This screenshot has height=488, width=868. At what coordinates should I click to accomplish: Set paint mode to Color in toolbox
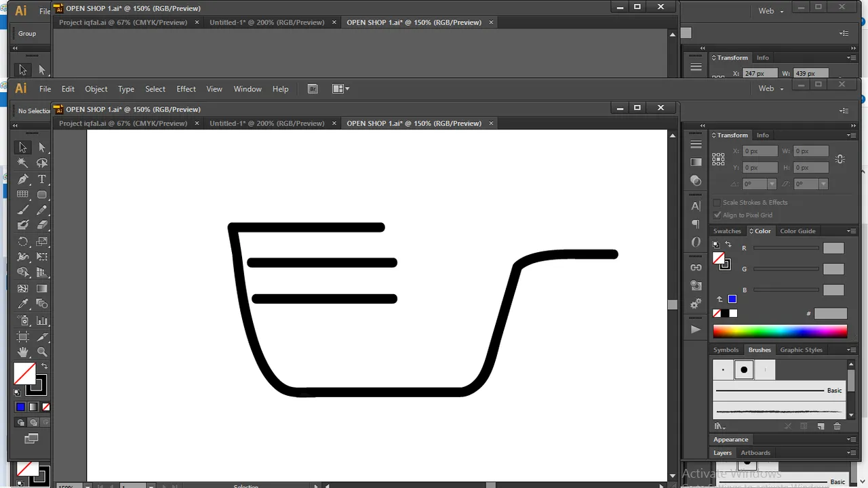[x=20, y=407]
